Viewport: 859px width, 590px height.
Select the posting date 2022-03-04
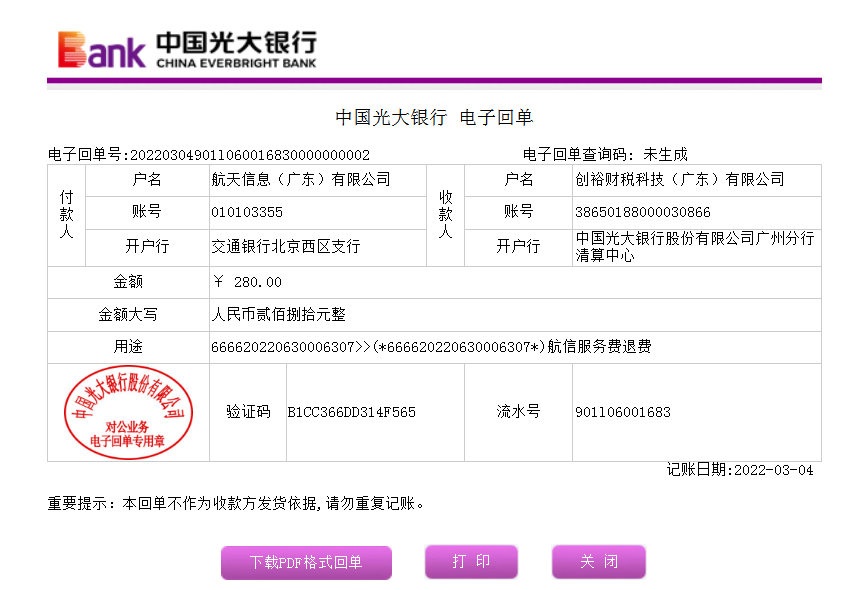[x=774, y=470]
